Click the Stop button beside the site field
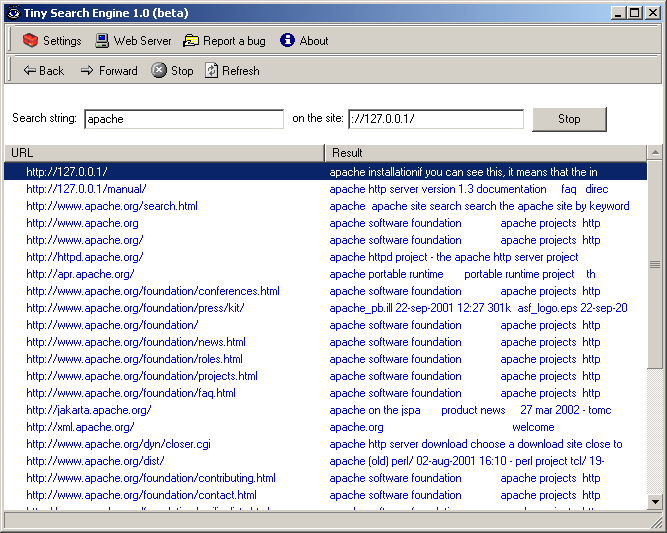This screenshot has width=667, height=533. tap(569, 119)
